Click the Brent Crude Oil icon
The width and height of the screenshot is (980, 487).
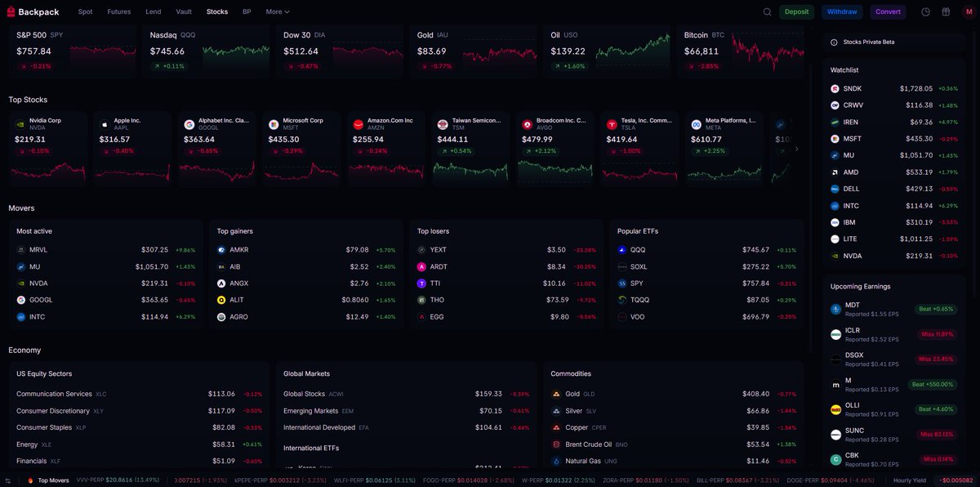click(556, 445)
